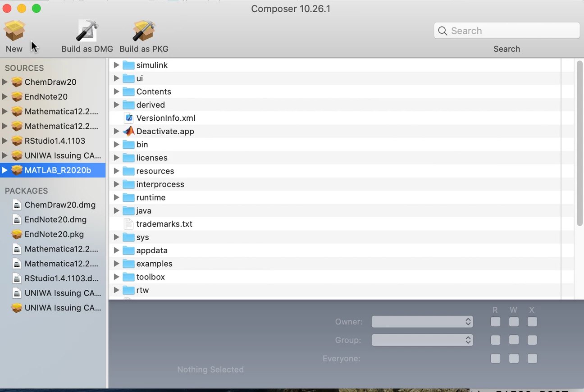584x392 pixels.
Task: Toggle the Everyone read (R) checkbox
Action: click(495, 359)
